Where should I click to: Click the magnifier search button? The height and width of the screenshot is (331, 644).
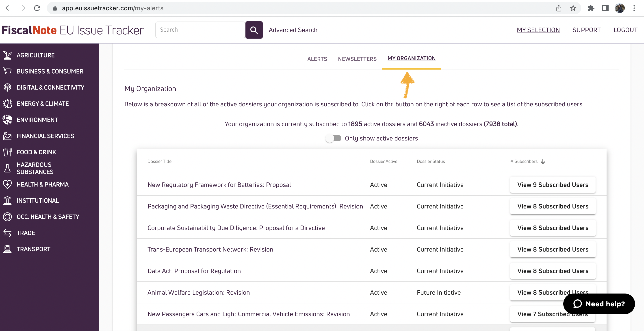[x=254, y=30]
